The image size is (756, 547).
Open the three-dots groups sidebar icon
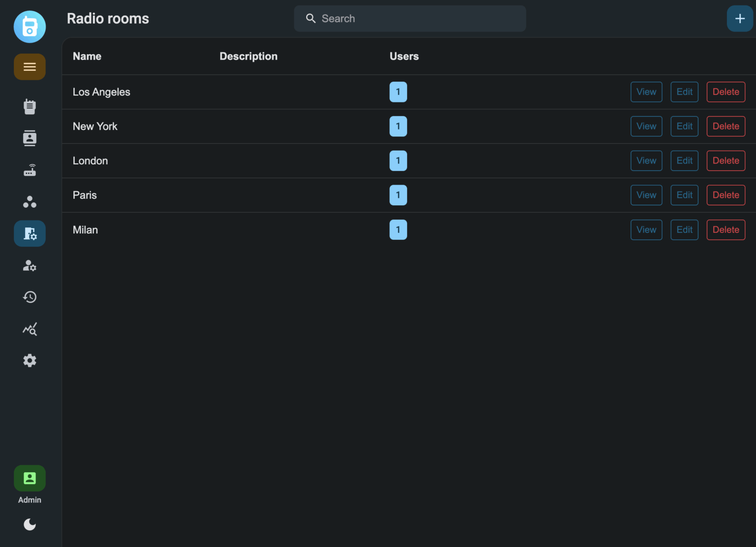click(x=30, y=202)
